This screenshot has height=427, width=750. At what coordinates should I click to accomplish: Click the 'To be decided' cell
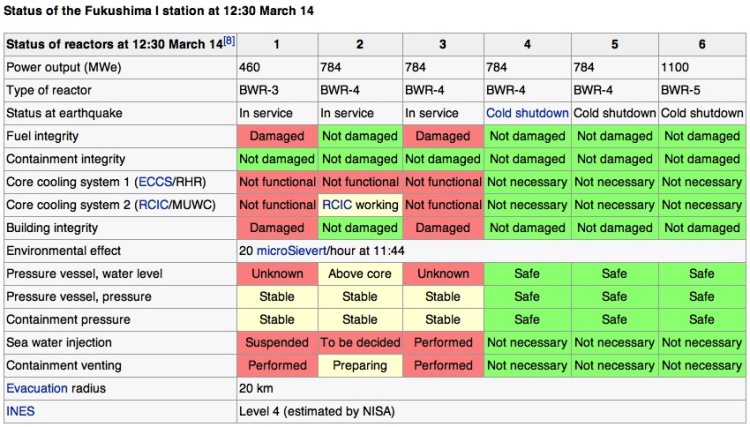(360, 343)
